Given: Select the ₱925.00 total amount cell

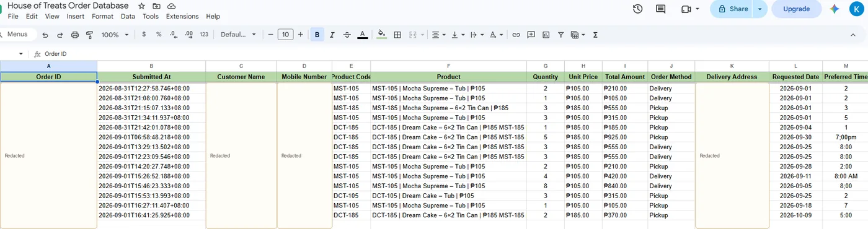Looking at the screenshot, I should (x=625, y=137).
